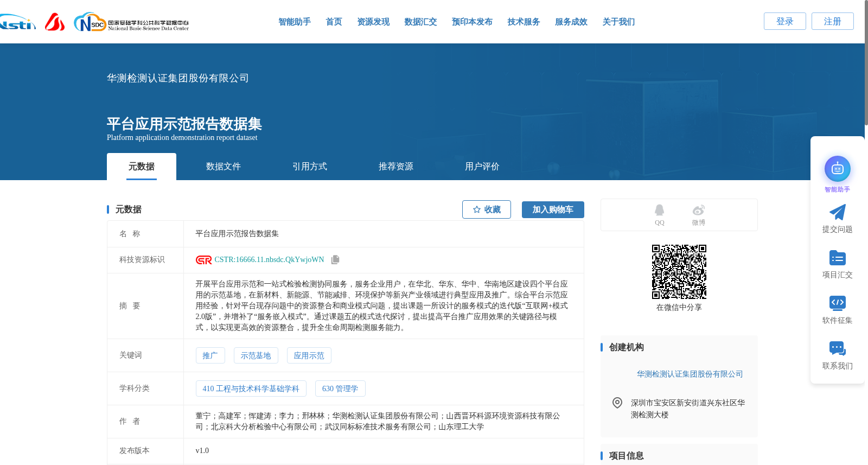868x465 pixels.
Task: Click the 登录 login button
Action: coord(785,21)
